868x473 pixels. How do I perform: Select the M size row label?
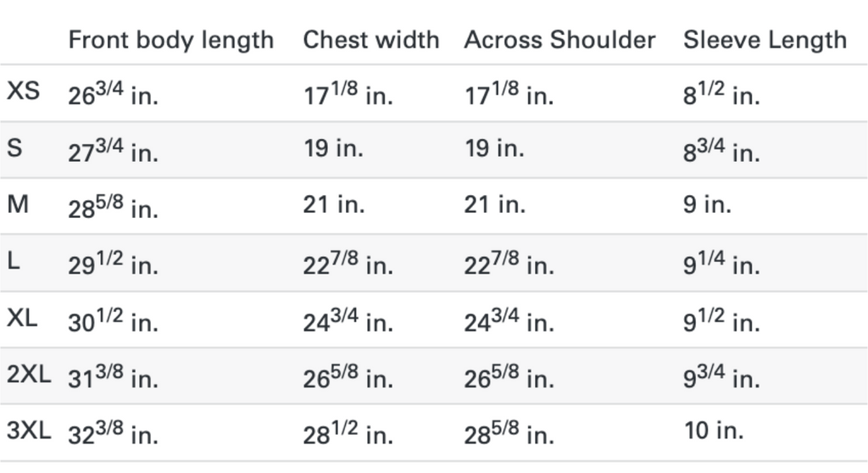point(18,204)
